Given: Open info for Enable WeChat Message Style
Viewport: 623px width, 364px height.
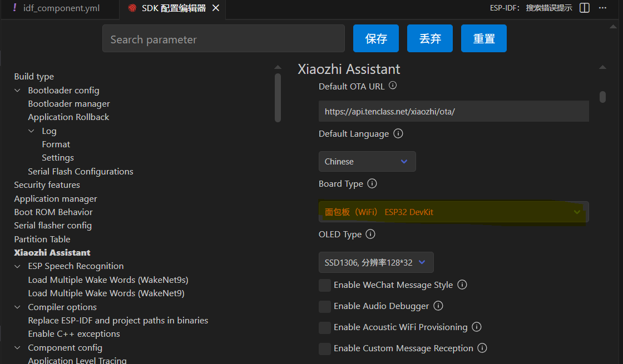Looking at the screenshot, I should 462,285.
